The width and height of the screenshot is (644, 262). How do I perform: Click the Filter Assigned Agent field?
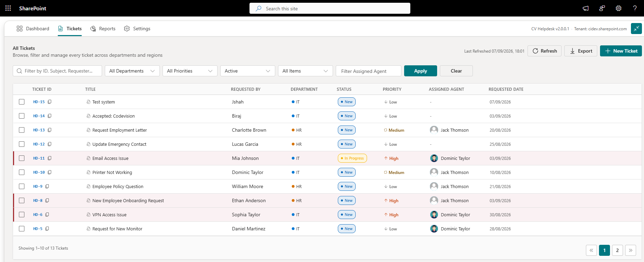(368, 71)
